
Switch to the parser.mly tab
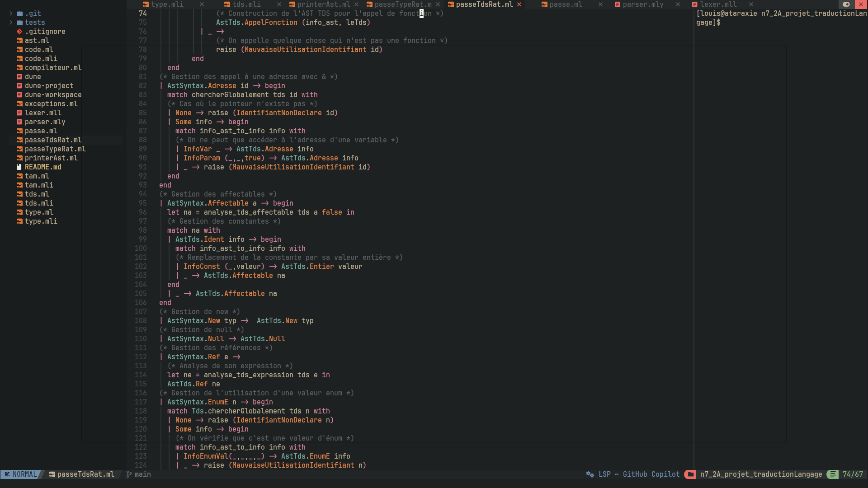(x=642, y=5)
